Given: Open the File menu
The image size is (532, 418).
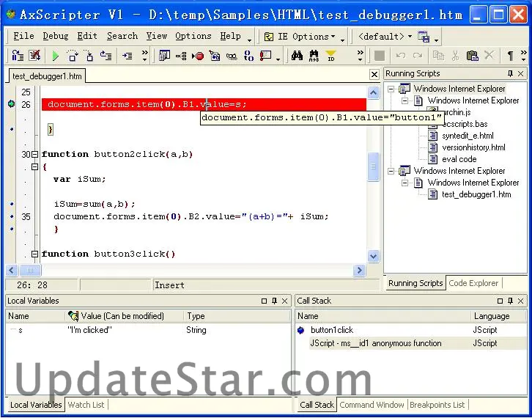Looking at the screenshot, I should point(23,36).
